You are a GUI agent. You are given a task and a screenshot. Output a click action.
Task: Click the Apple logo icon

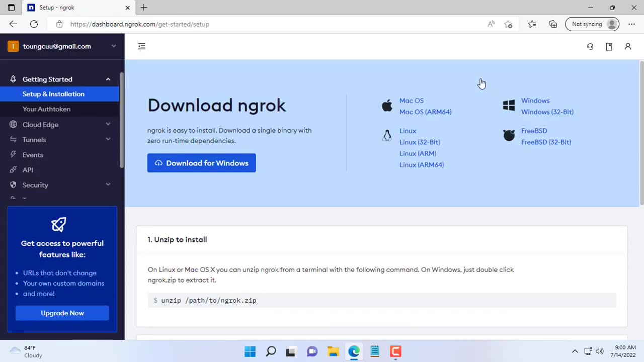click(387, 106)
